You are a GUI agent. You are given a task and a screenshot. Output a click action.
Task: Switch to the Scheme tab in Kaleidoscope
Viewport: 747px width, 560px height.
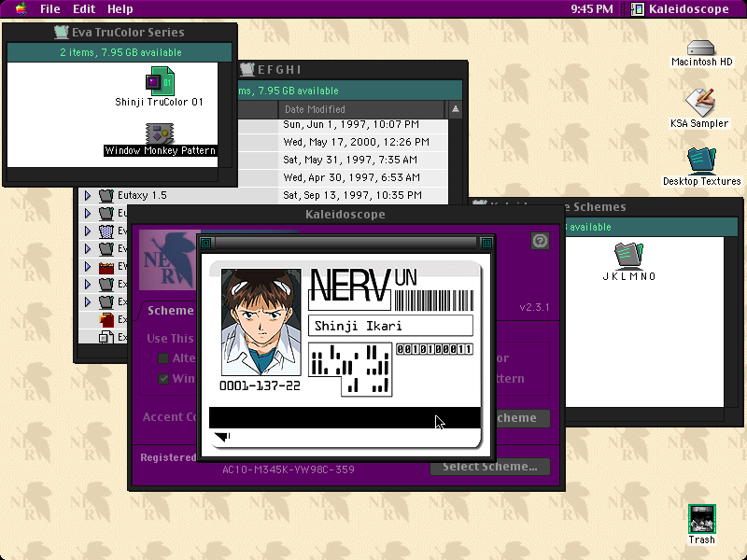pos(170,311)
